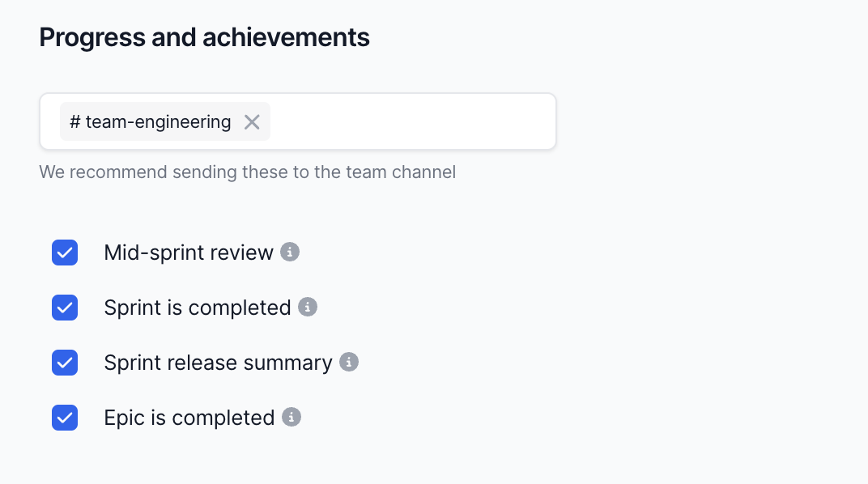Focus the empty area of the channel field
Image resolution: width=868 pixels, height=484 pixels.
411,122
